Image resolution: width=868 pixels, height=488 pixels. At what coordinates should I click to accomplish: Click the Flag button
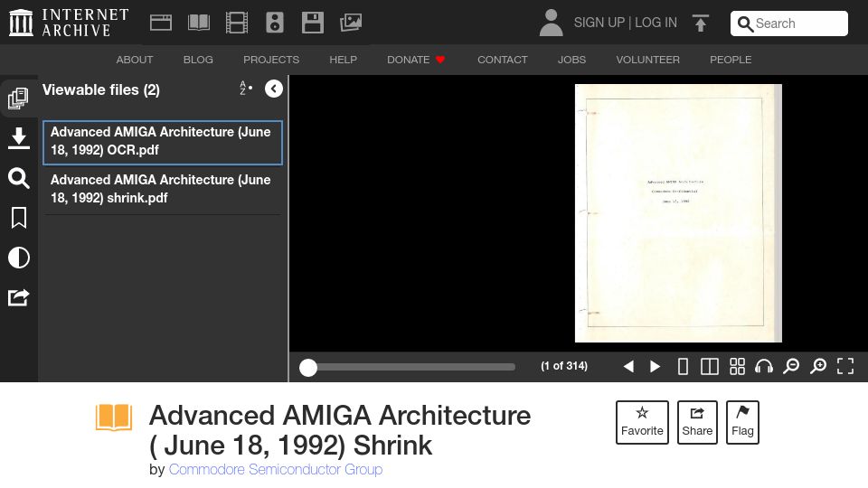(742, 422)
